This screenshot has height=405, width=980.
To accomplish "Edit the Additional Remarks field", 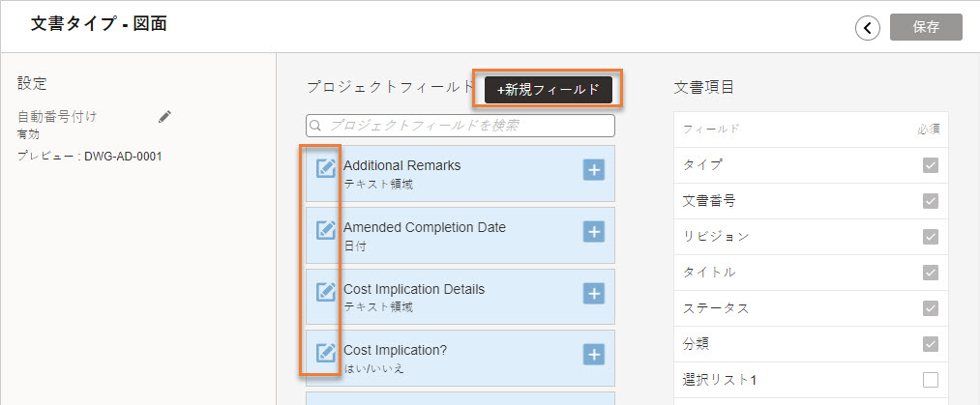I will 325,168.
